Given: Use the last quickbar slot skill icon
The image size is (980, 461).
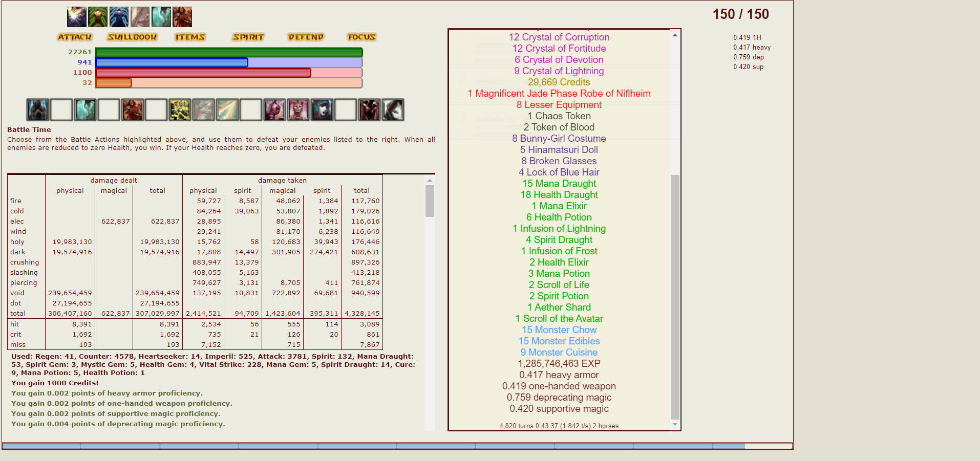Looking at the screenshot, I should coord(393,110).
